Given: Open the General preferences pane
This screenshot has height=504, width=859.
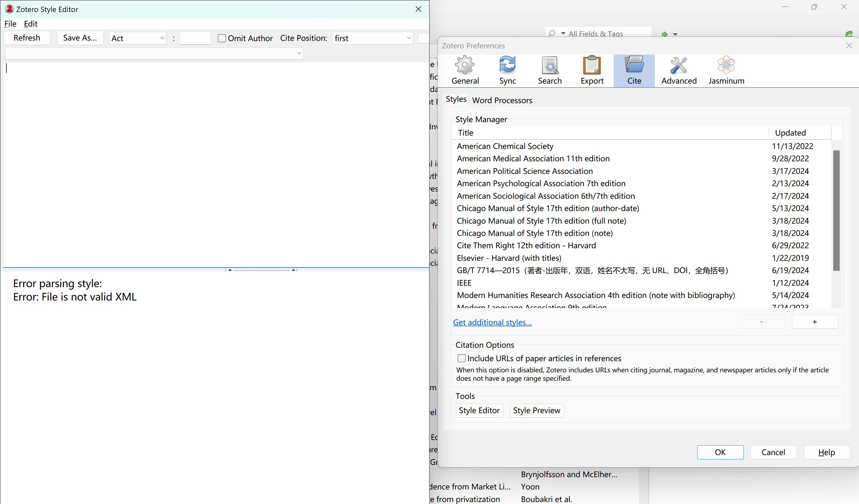Looking at the screenshot, I should pyautogui.click(x=465, y=70).
